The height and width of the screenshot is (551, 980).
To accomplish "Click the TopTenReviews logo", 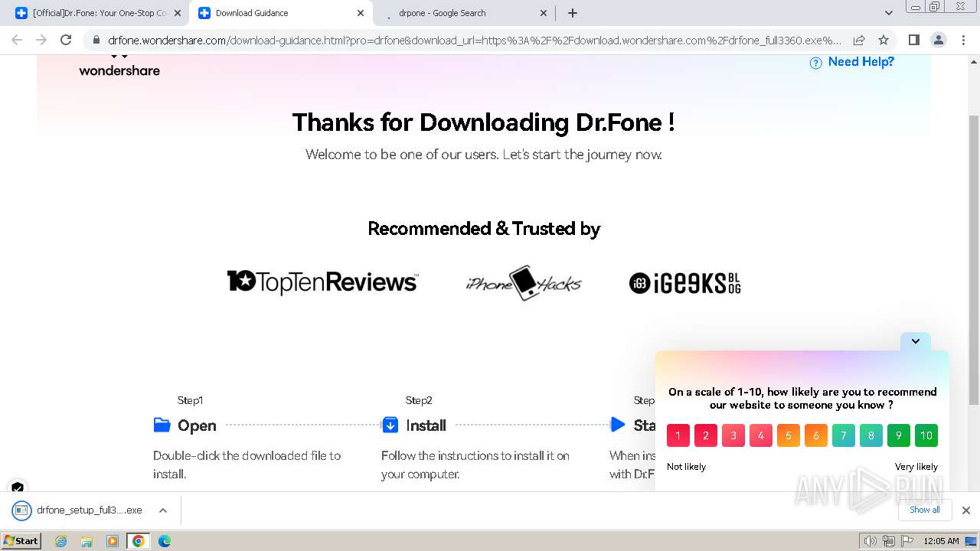I will click(323, 282).
